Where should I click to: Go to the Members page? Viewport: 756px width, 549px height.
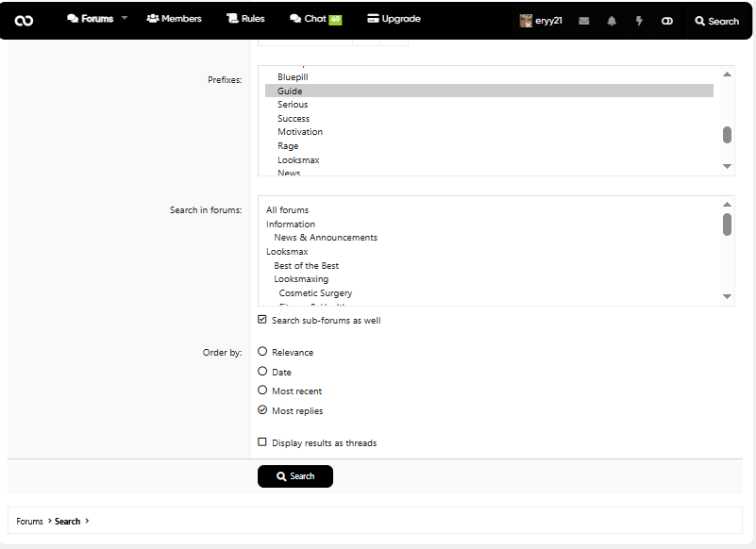(x=174, y=18)
